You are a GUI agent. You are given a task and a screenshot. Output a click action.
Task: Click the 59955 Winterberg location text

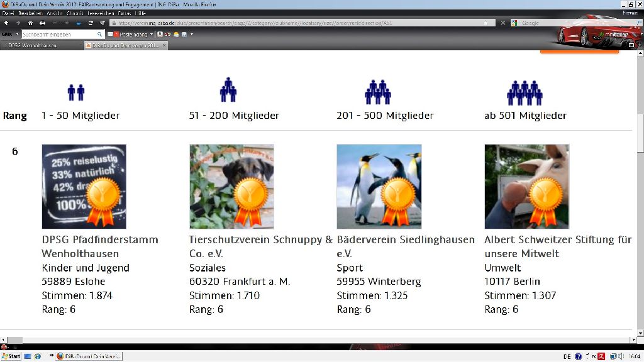[x=379, y=282]
